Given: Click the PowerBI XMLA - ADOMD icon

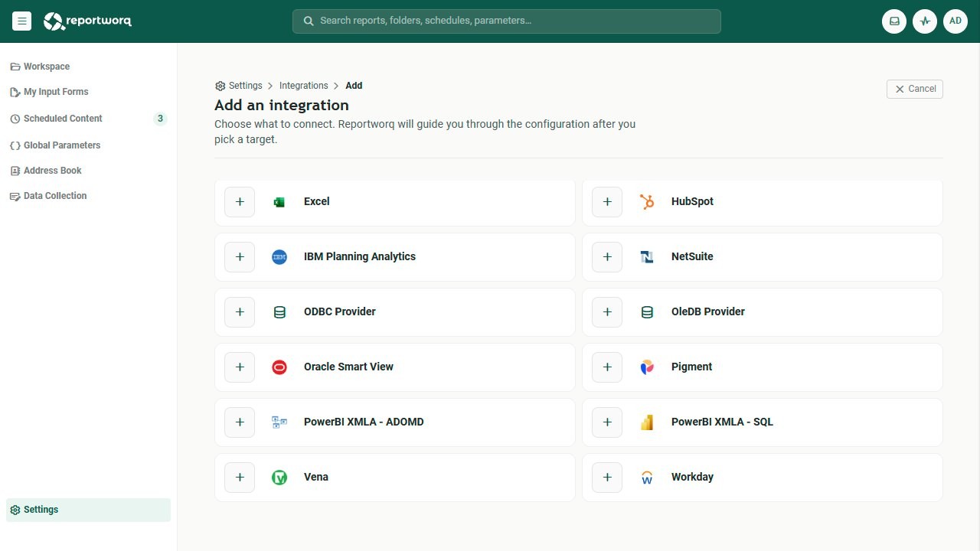Looking at the screenshot, I should pyautogui.click(x=279, y=422).
